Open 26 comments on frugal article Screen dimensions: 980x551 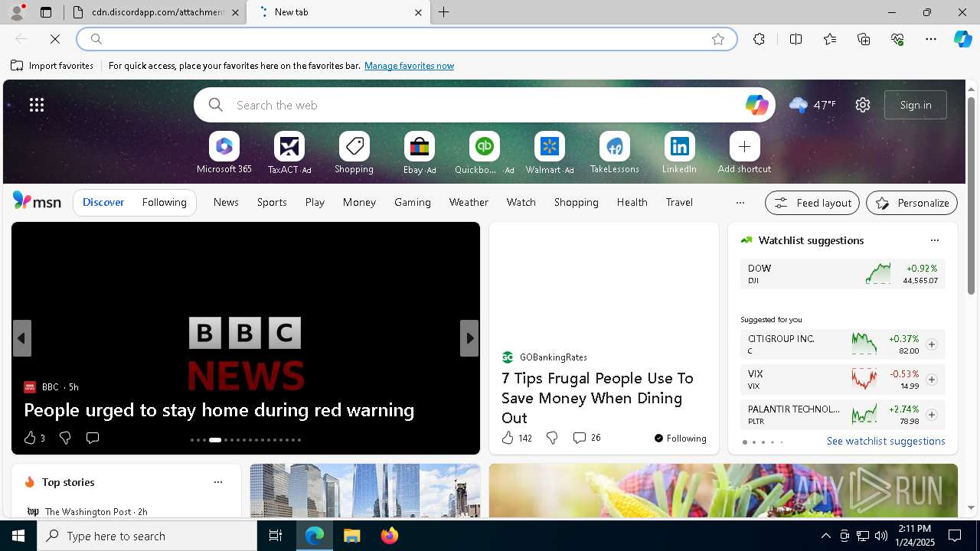pyautogui.click(x=586, y=438)
